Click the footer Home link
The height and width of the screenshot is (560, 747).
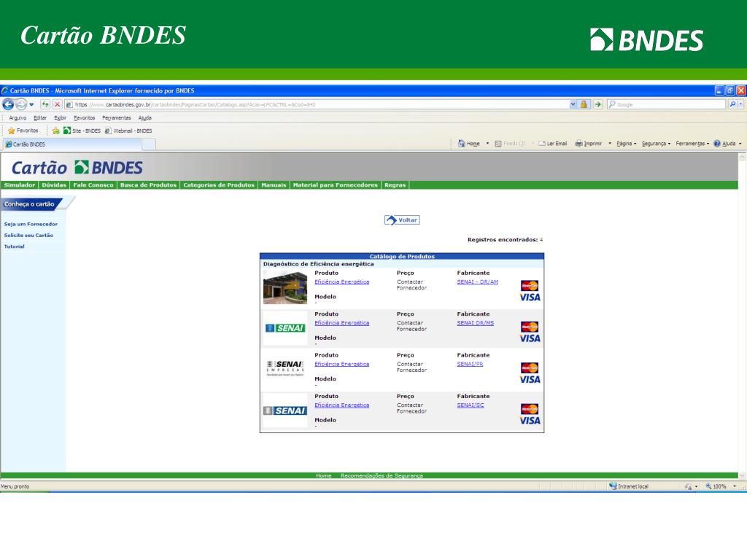click(x=323, y=475)
